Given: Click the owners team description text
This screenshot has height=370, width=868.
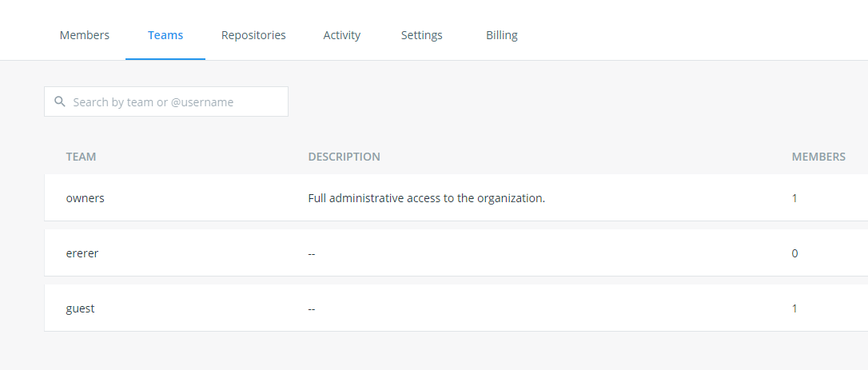Looking at the screenshot, I should tap(427, 198).
